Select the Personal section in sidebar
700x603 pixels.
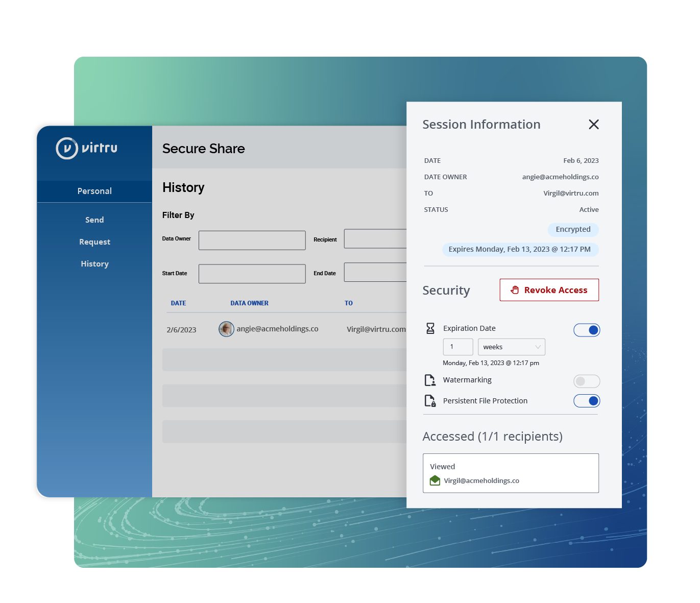pyautogui.click(x=94, y=191)
